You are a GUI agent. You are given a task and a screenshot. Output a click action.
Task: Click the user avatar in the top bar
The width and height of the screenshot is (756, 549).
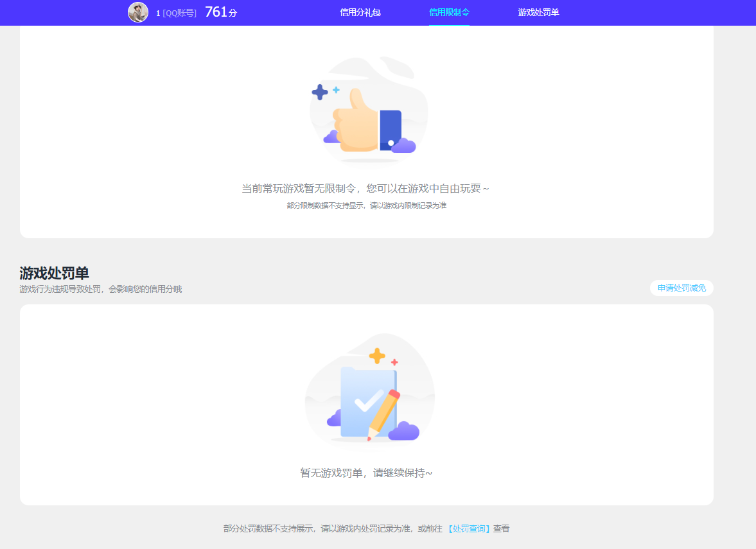point(138,12)
